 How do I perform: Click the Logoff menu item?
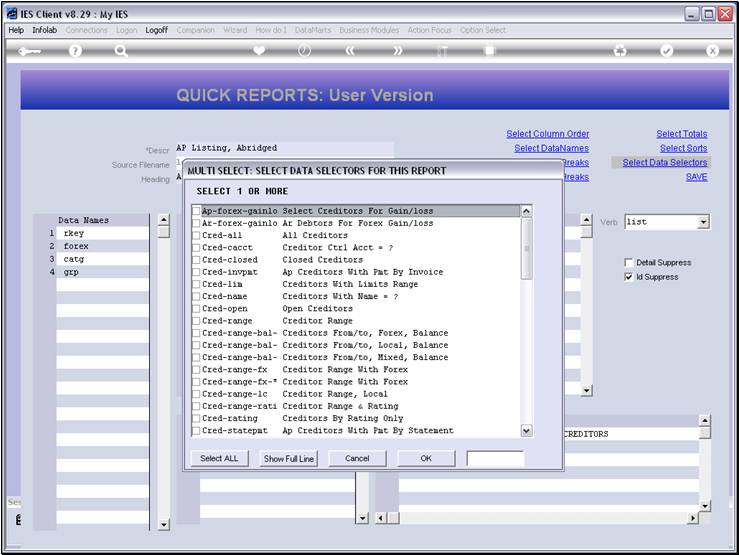[x=156, y=30]
